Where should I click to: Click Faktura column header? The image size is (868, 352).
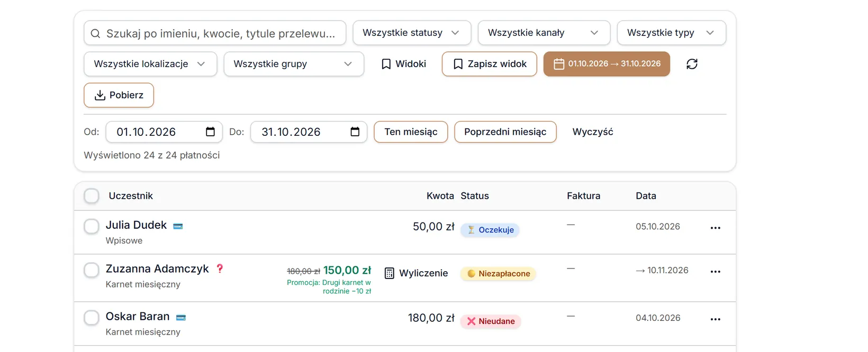tap(584, 196)
